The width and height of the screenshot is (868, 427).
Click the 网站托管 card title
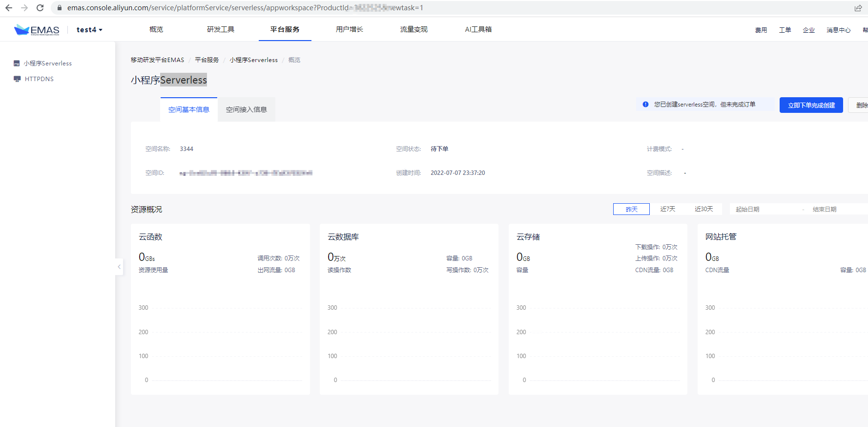point(721,237)
